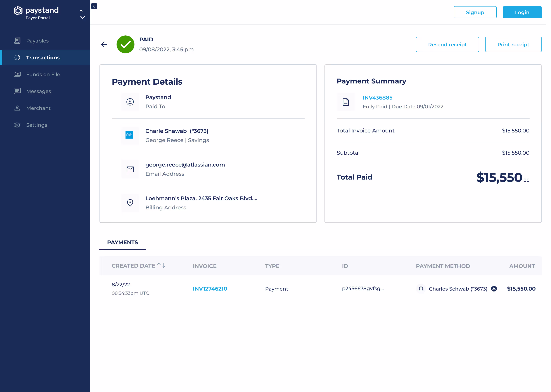Click the Charle Shawab (*3673) account text
Image resolution: width=551 pixels, height=392 pixels.
tap(177, 131)
